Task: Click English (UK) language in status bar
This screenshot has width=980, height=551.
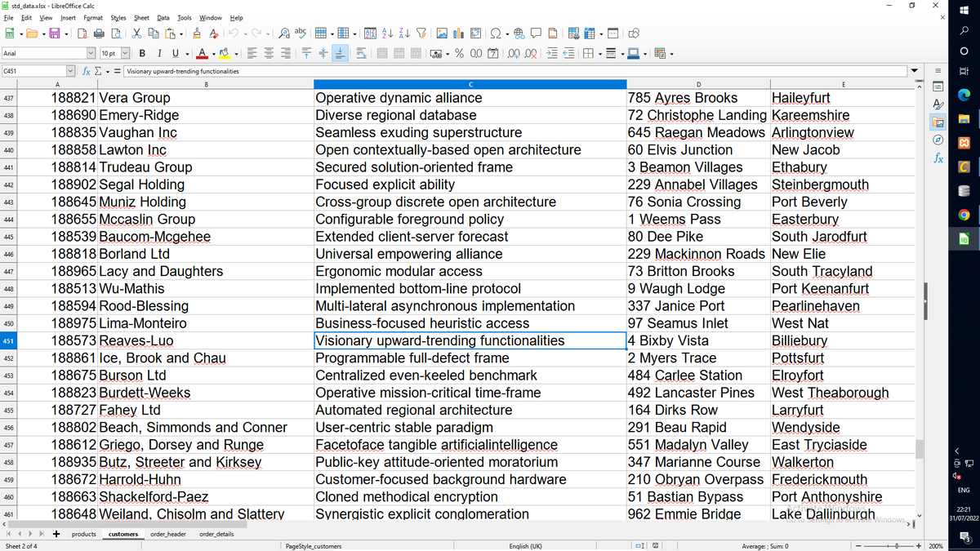Action: [524, 545]
